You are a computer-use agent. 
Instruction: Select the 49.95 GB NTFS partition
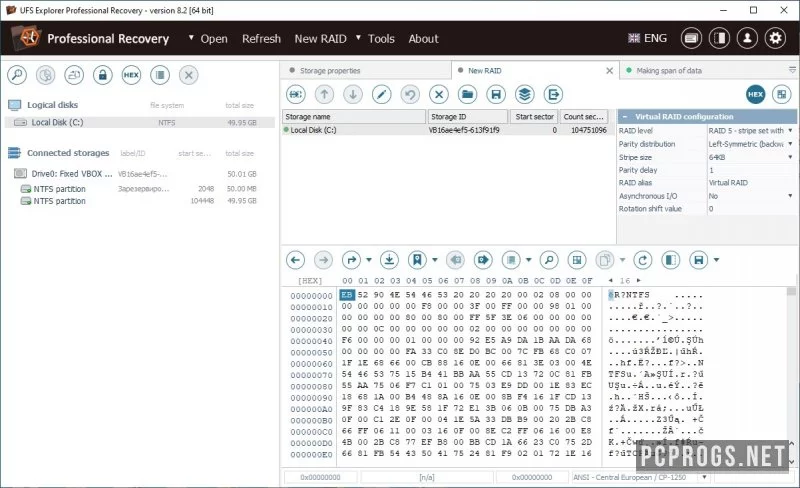[x=139, y=201]
